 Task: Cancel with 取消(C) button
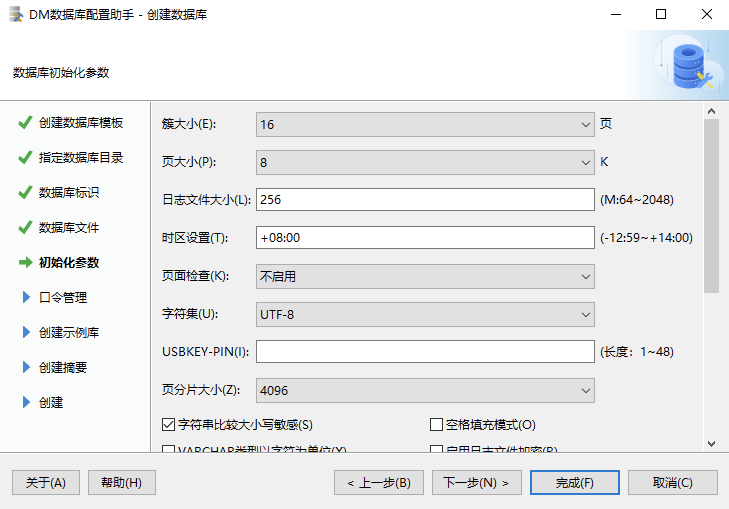click(673, 483)
